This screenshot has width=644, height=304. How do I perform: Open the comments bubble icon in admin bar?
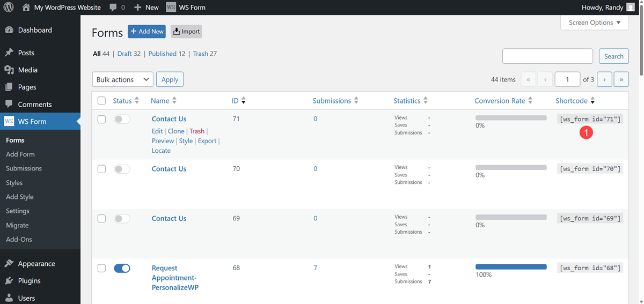(113, 8)
